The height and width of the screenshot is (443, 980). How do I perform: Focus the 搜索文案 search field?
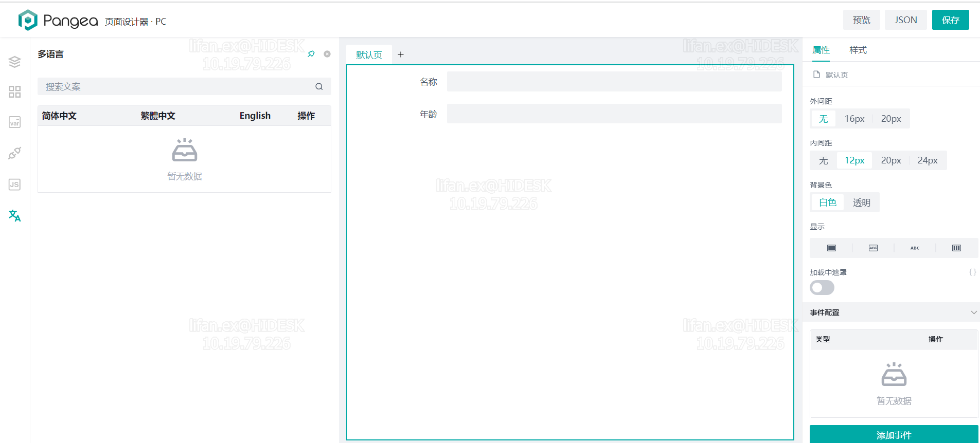tap(184, 86)
